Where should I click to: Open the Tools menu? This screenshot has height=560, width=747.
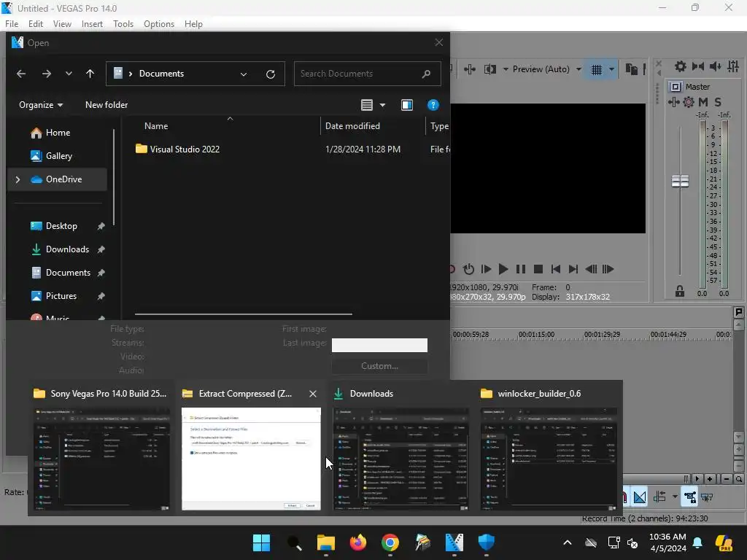click(x=123, y=24)
